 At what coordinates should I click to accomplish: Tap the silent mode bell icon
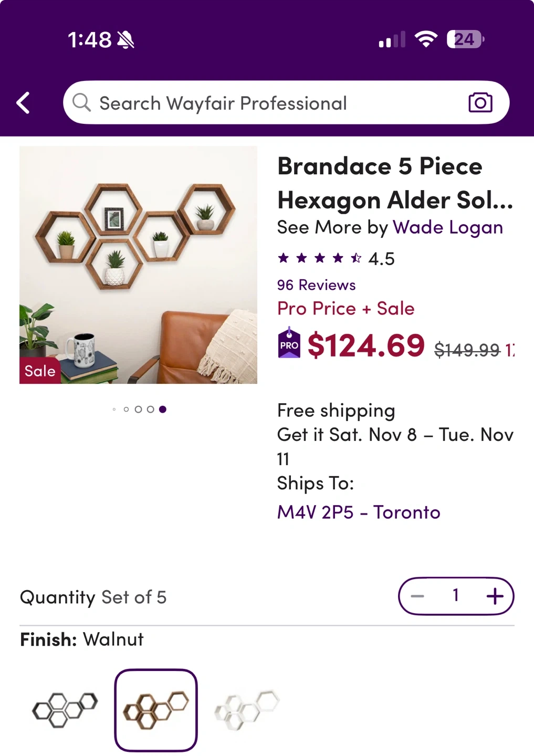coord(125,40)
